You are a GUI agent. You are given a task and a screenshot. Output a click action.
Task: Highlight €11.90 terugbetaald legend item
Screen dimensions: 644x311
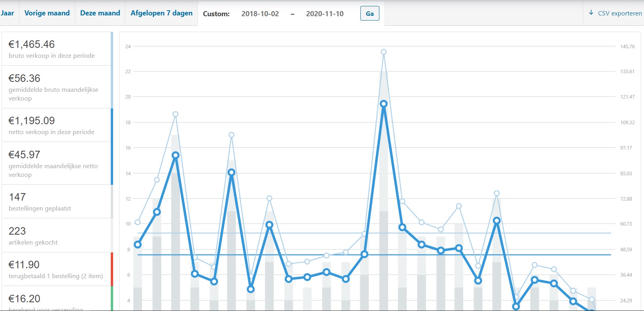[57, 269]
